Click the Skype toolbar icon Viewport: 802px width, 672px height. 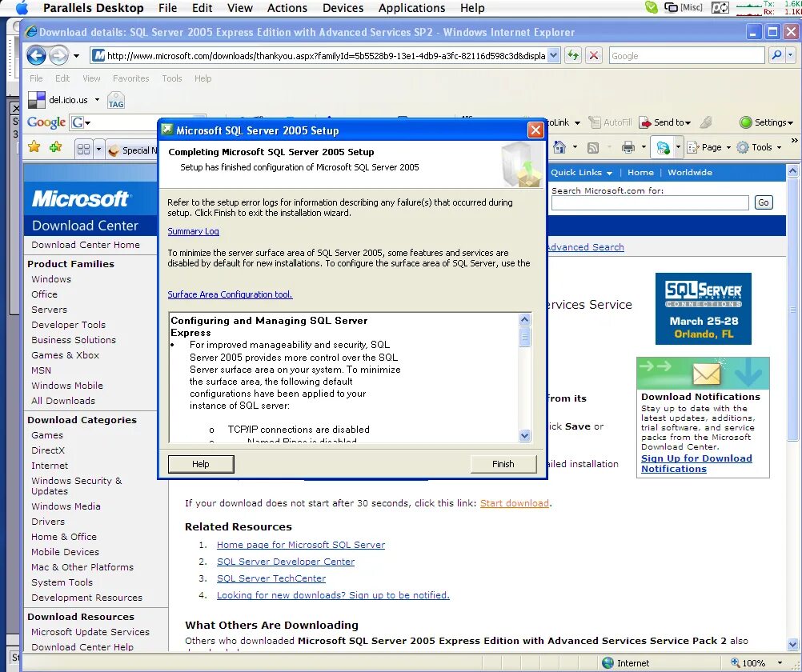pos(663,148)
